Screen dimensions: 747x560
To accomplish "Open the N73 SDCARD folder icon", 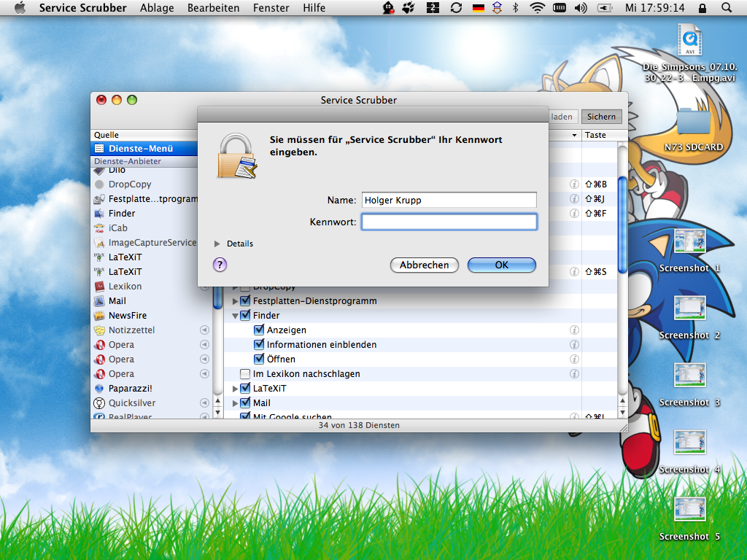I will [694, 122].
